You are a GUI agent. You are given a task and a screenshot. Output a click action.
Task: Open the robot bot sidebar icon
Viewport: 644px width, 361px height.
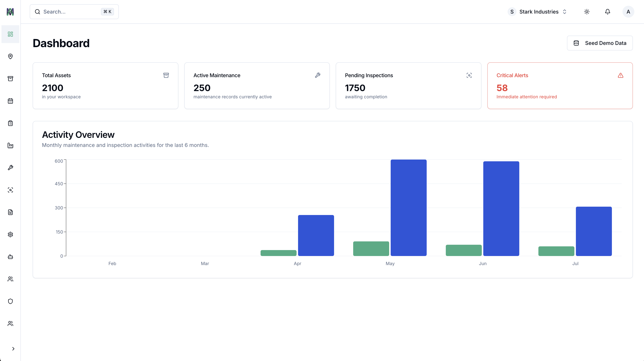[x=10, y=257]
